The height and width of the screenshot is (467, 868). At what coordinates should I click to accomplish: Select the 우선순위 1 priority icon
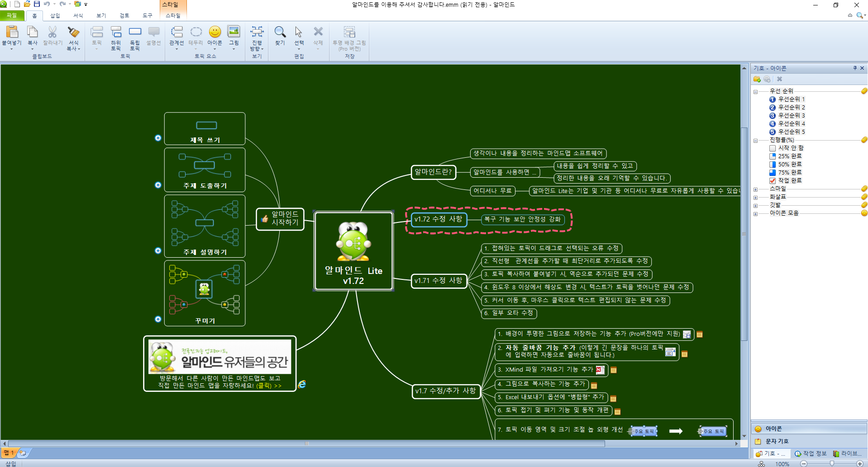click(773, 99)
